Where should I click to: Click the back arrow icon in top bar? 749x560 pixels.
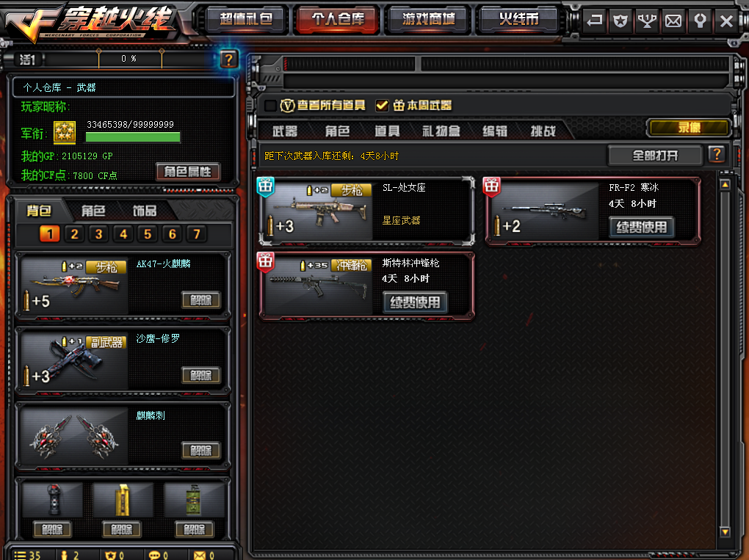tap(594, 21)
